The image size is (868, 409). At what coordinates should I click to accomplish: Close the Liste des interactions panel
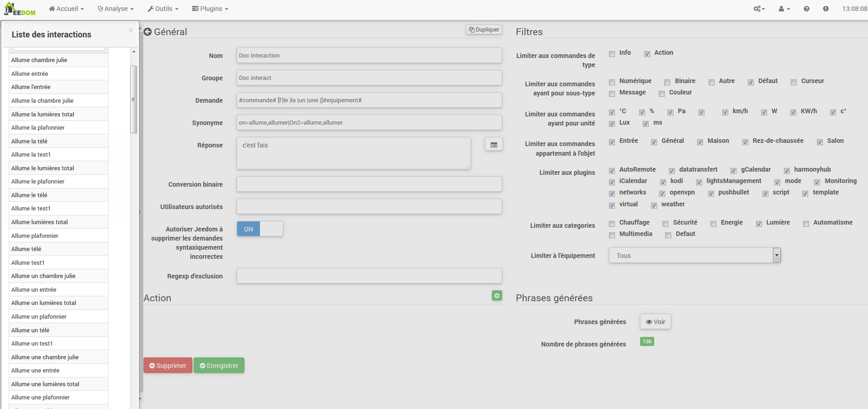click(131, 30)
